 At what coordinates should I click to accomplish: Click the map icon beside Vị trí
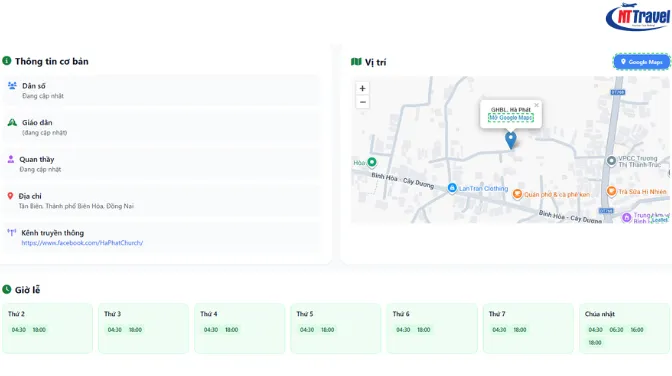(356, 62)
